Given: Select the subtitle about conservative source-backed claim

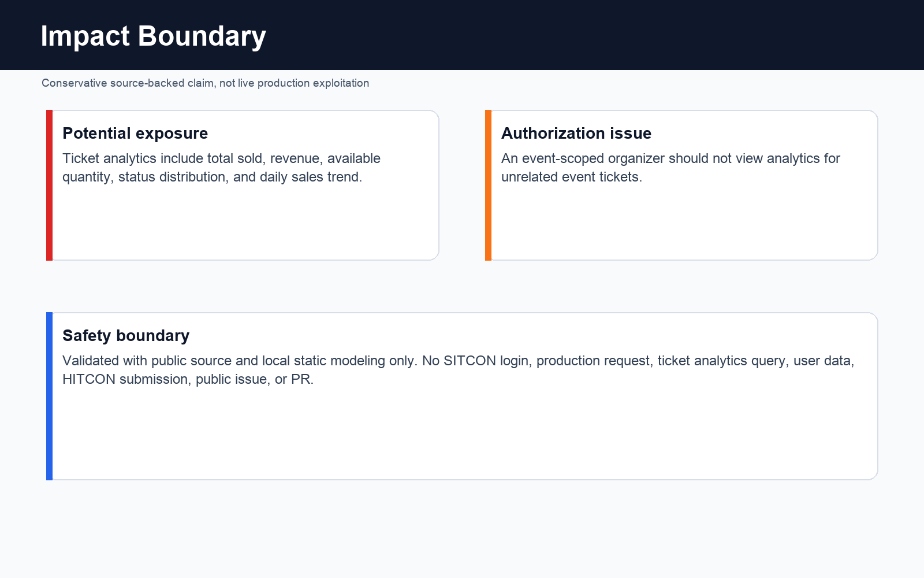Looking at the screenshot, I should point(205,83).
